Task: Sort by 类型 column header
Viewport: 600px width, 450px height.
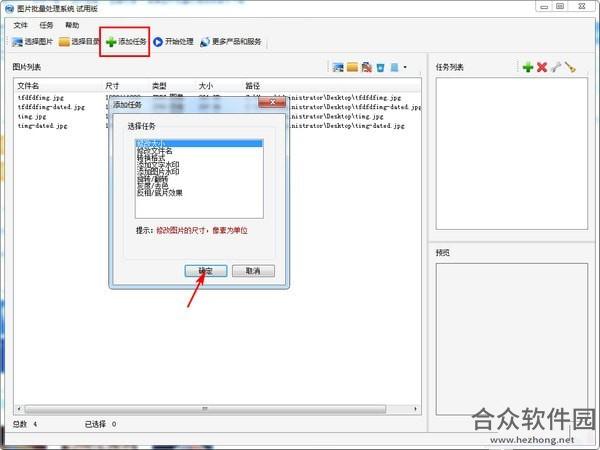Action: point(159,86)
